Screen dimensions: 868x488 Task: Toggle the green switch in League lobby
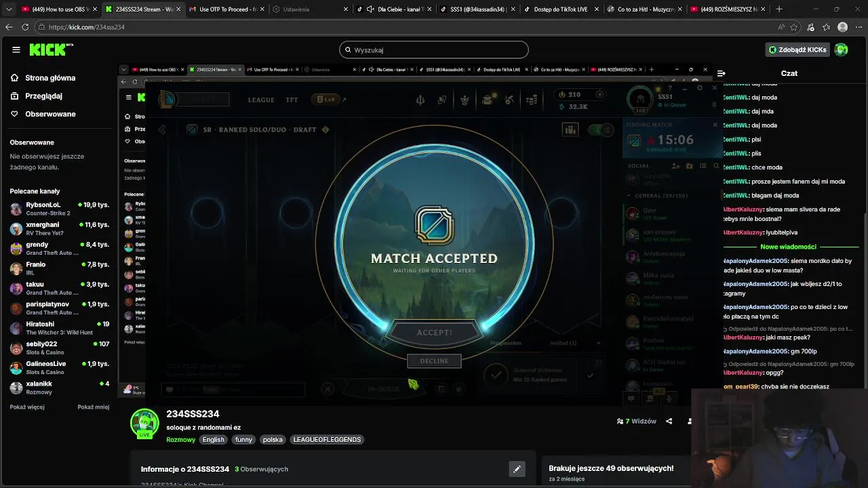pos(600,129)
